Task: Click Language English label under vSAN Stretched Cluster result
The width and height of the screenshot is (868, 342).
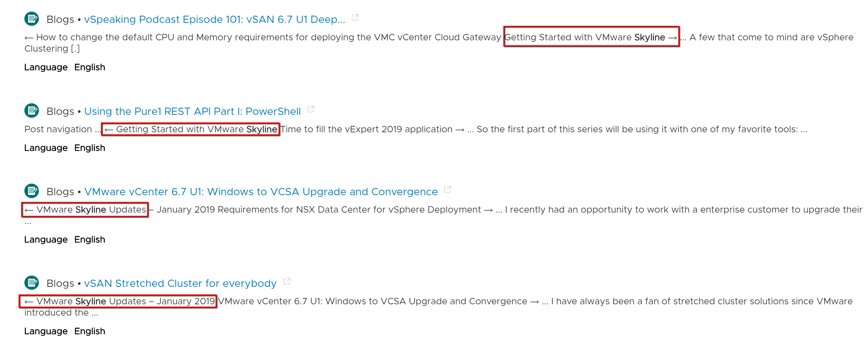Action: click(x=65, y=331)
